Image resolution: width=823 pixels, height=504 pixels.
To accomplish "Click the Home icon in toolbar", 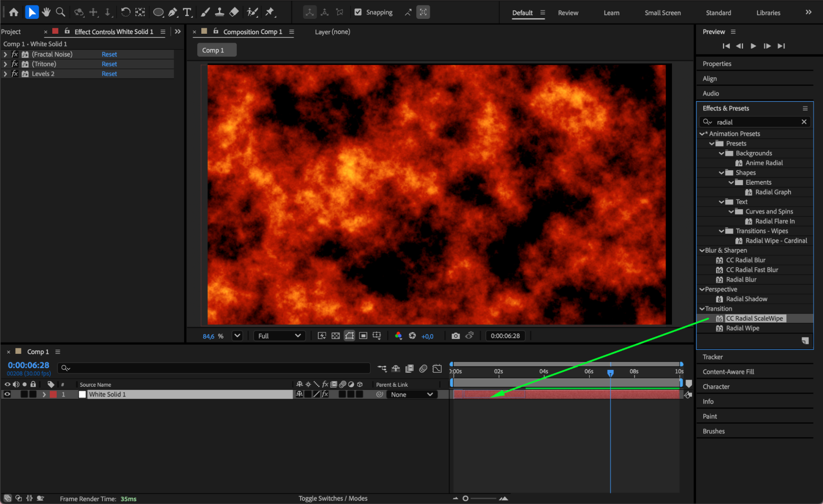I will coord(14,12).
